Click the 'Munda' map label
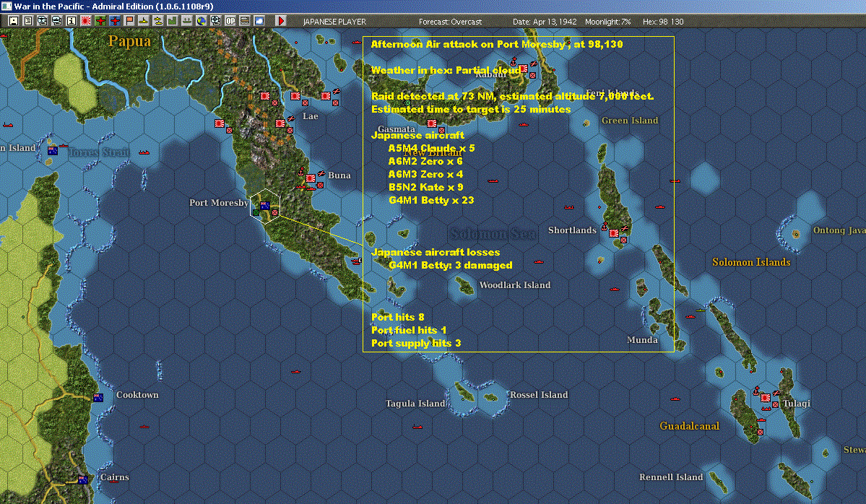 point(642,340)
